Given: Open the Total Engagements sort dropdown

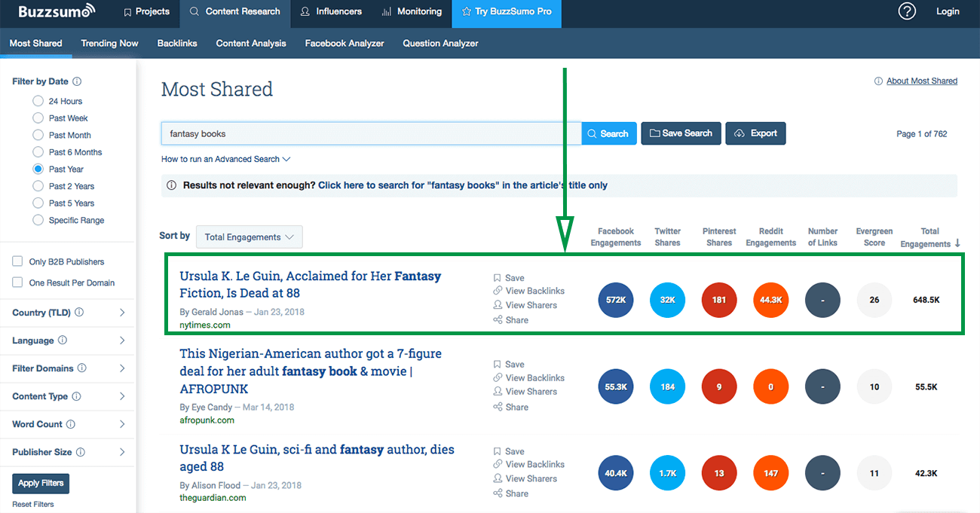Looking at the screenshot, I should (x=249, y=237).
